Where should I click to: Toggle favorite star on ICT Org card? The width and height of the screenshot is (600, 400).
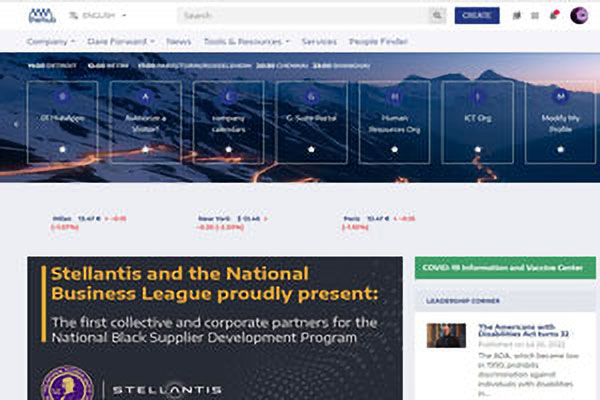(478, 149)
